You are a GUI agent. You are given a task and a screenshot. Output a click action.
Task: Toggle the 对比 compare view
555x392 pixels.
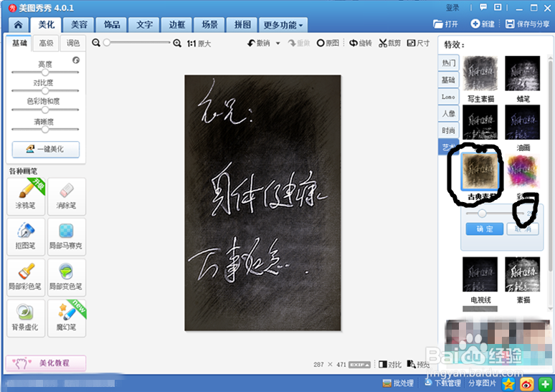(x=390, y=364)
